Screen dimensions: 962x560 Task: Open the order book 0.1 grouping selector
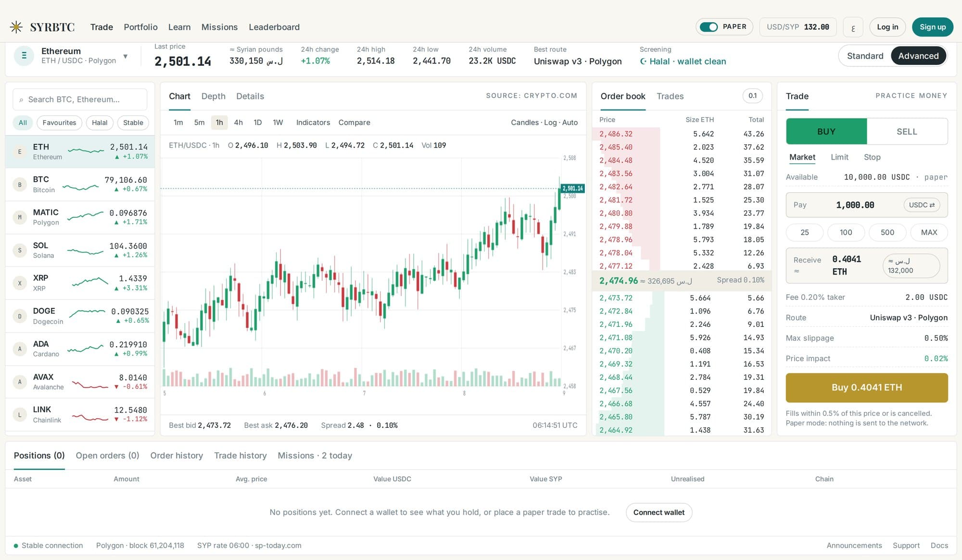(753, 96)
